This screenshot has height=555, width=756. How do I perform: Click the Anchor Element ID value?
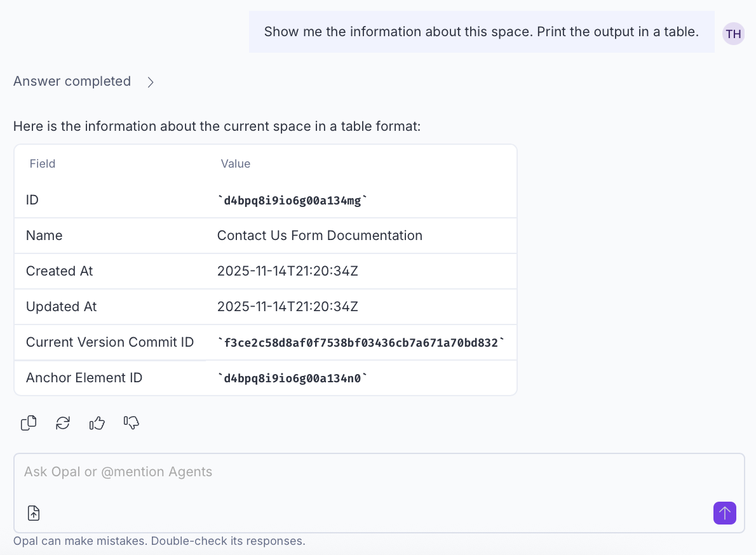click(292, 378)
